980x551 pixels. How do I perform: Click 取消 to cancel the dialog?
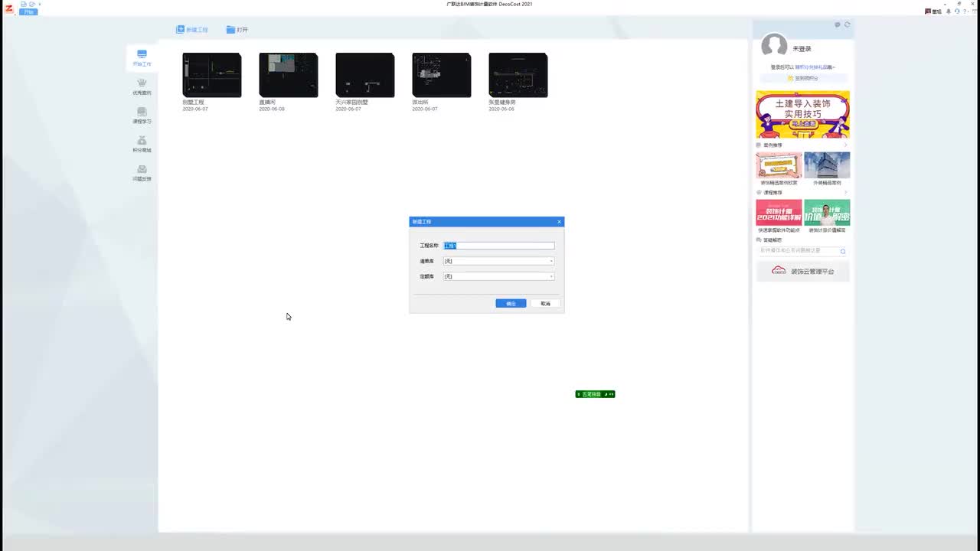click(x=545, y=304)
